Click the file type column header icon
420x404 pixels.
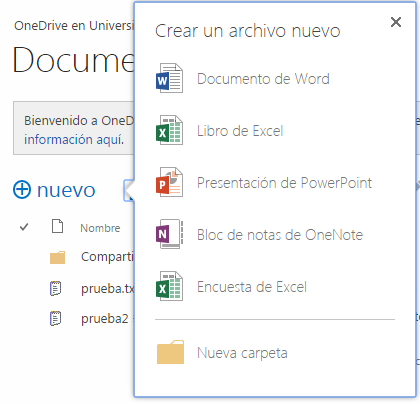[x=57, y=226]
